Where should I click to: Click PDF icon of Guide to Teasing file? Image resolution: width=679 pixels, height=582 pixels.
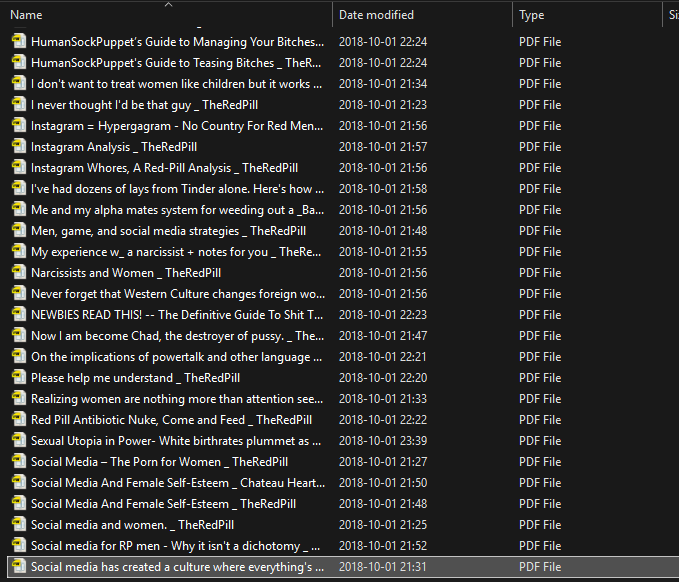click(x=19, y=62)
